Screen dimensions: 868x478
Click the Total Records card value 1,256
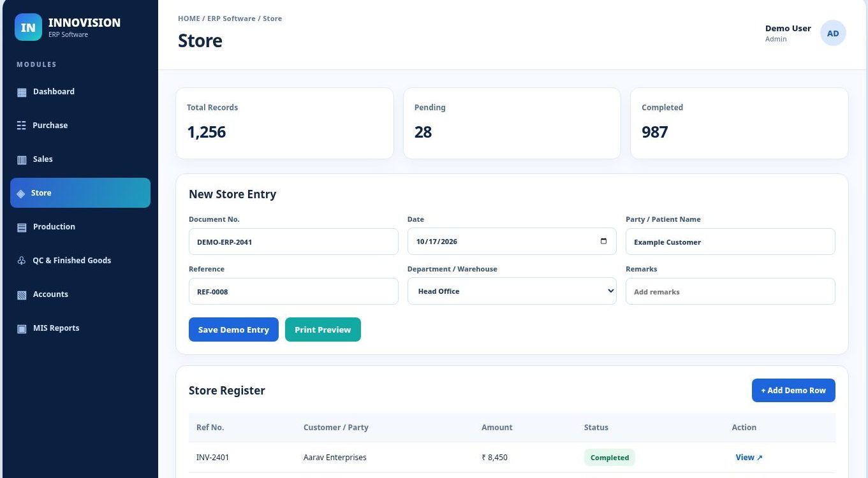coord(207,132)
